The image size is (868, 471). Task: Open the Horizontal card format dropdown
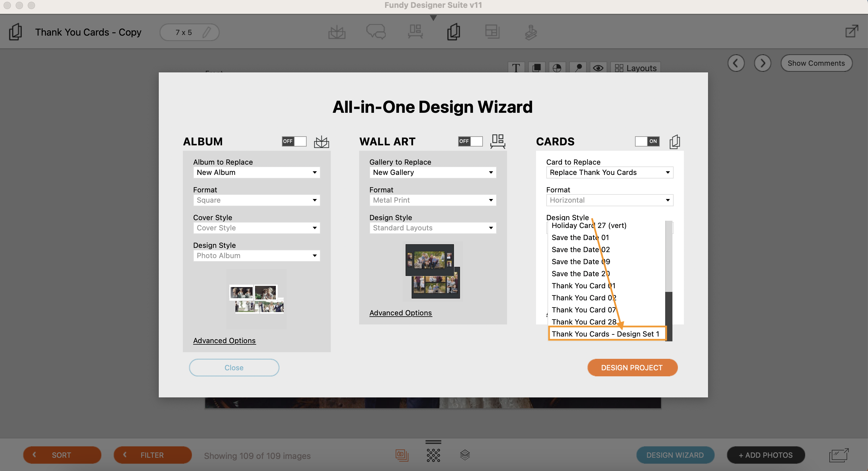point(610,200)
